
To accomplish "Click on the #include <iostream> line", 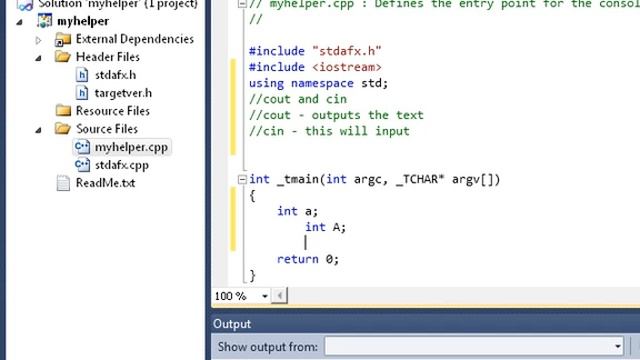I will click(x=315, y=67).
